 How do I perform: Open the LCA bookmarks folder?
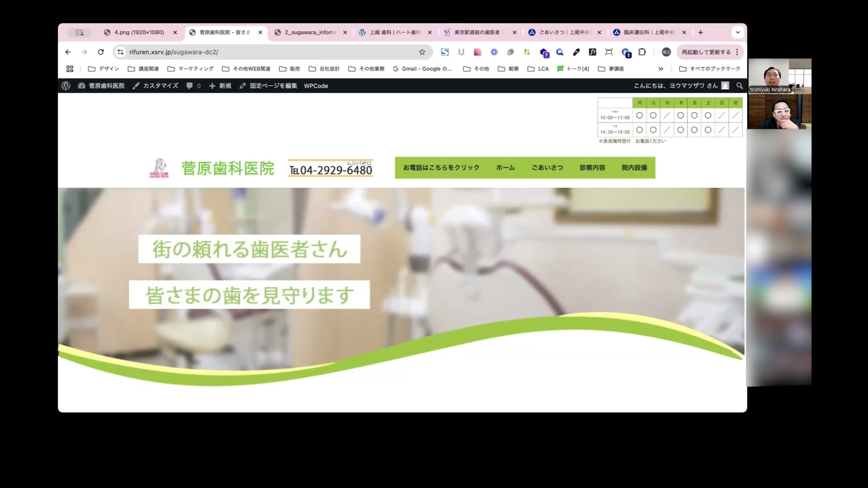pos(538,69)
